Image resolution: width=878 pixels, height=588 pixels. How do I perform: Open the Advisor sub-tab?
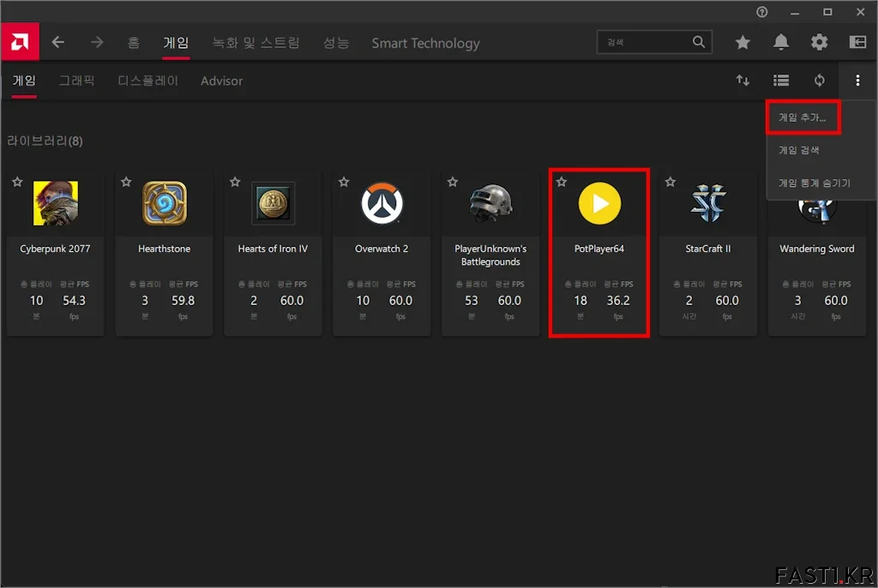222,81
